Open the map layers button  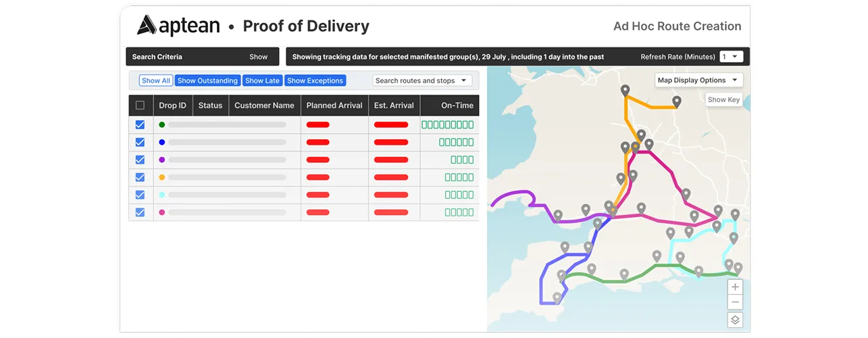pyautogui.click(x=736, y=320)
